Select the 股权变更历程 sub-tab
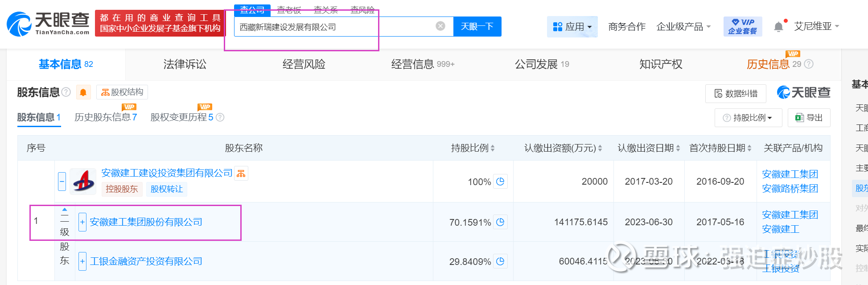Viewport: 868px width, 285px height. (x=182, y=117)
